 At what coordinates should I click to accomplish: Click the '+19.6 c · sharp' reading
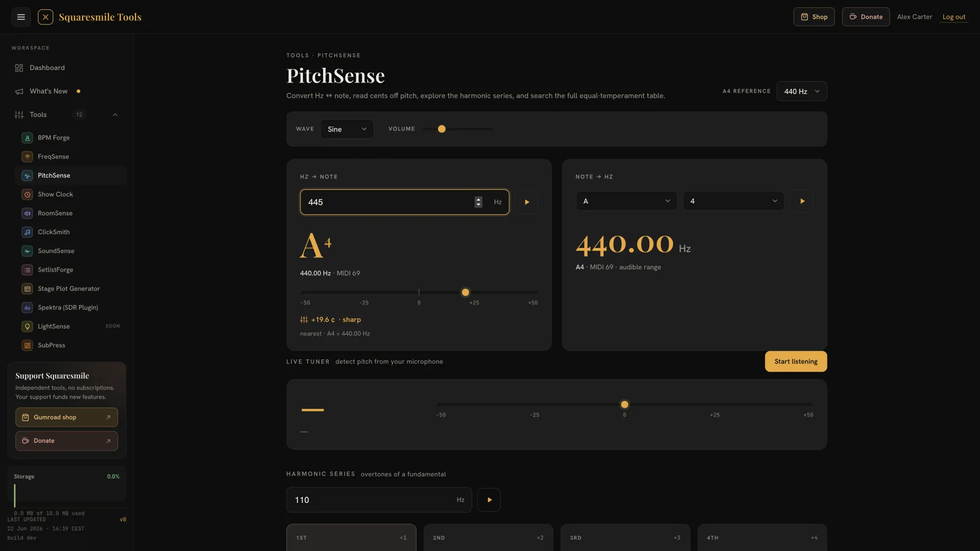click(336, 320)
